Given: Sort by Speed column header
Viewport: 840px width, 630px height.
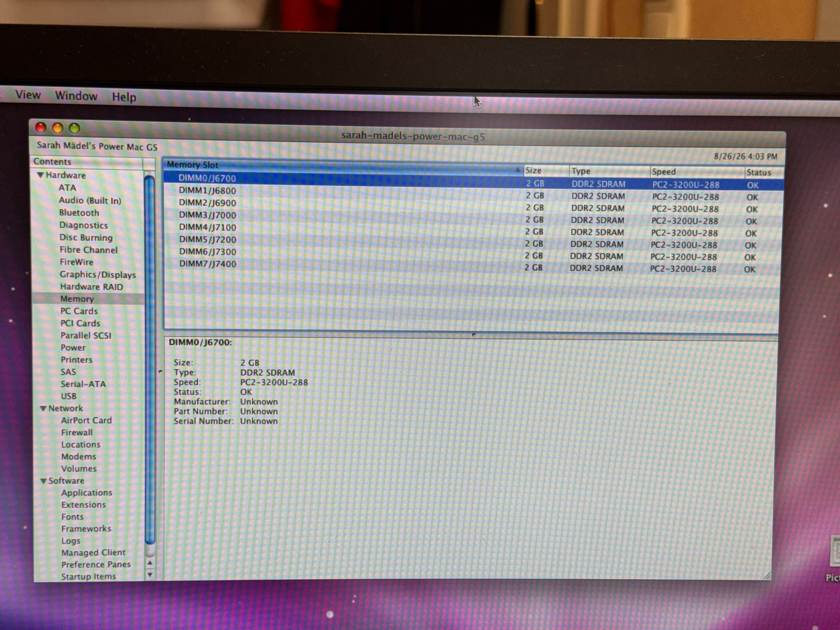Looking at the screenshot, I should [697, 173].
